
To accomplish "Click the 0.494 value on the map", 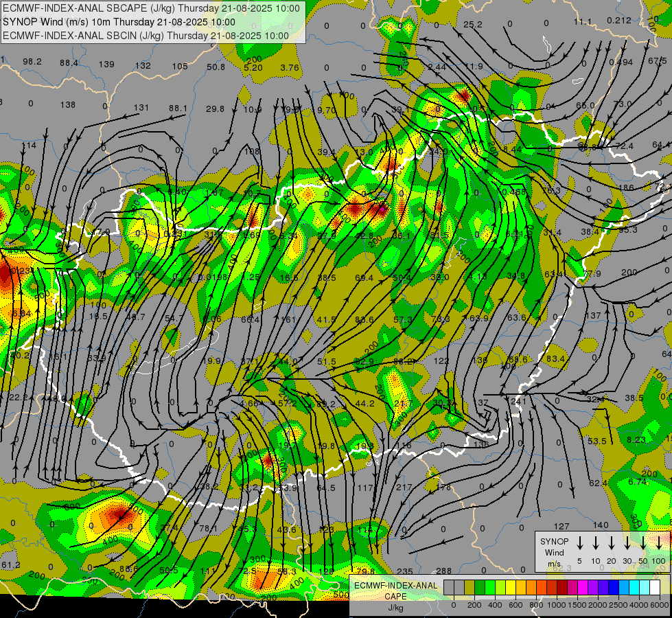I will pos(621,62).
